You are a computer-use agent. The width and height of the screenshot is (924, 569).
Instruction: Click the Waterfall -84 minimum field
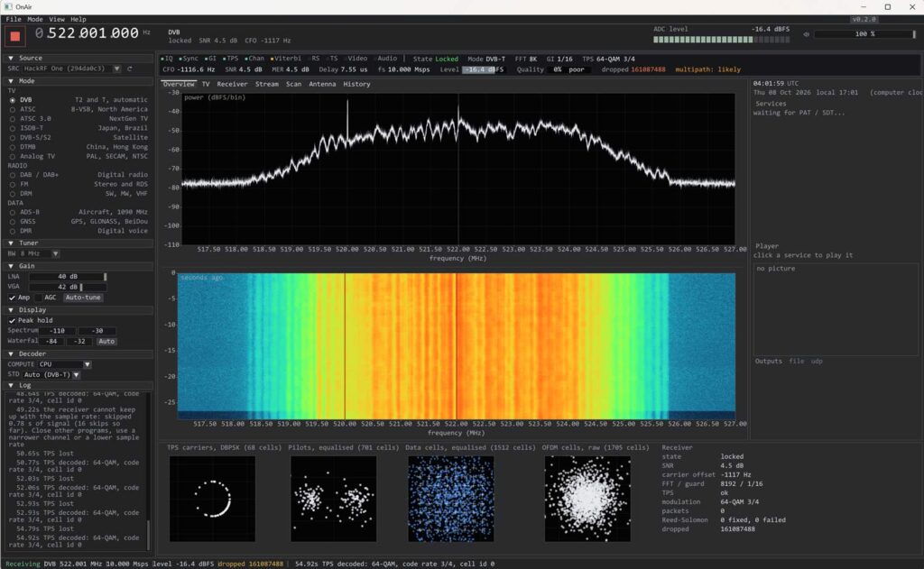click(51, 342)
